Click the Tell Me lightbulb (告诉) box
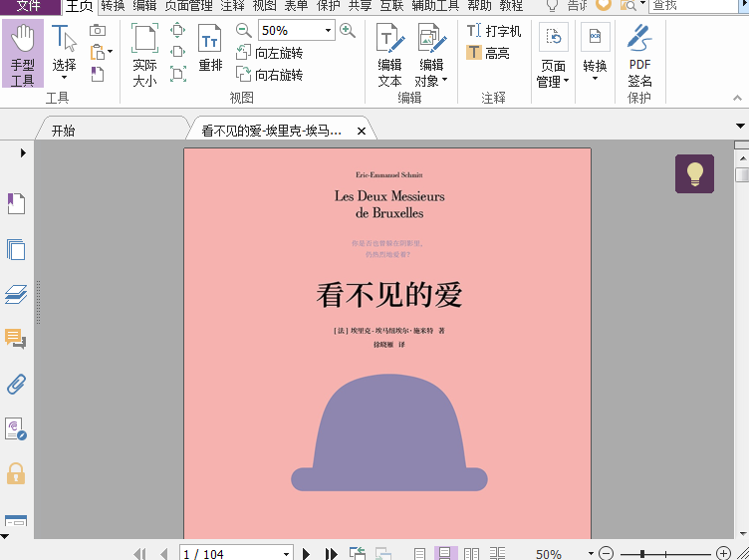The height and width of the screenshot is (560, 749). pyautogui.click(x=567, y=5)
